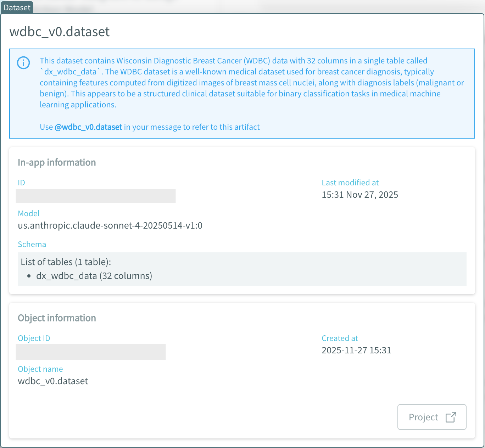Click the @wdbc_v0.dataset reference link
485x448 pixels.
pos(88,127)
